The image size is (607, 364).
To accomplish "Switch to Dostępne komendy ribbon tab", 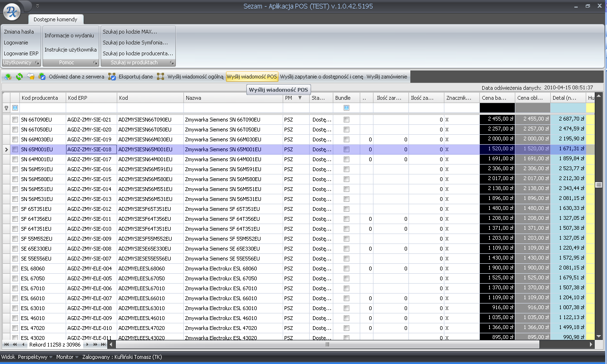I will click(x=56, y=19).
